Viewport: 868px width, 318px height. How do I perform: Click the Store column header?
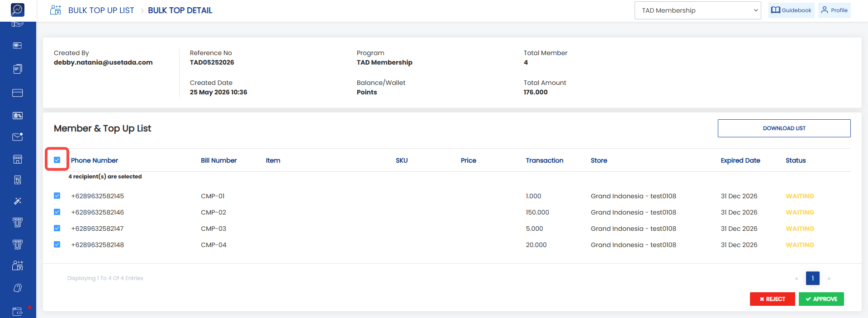coord(598,160)
